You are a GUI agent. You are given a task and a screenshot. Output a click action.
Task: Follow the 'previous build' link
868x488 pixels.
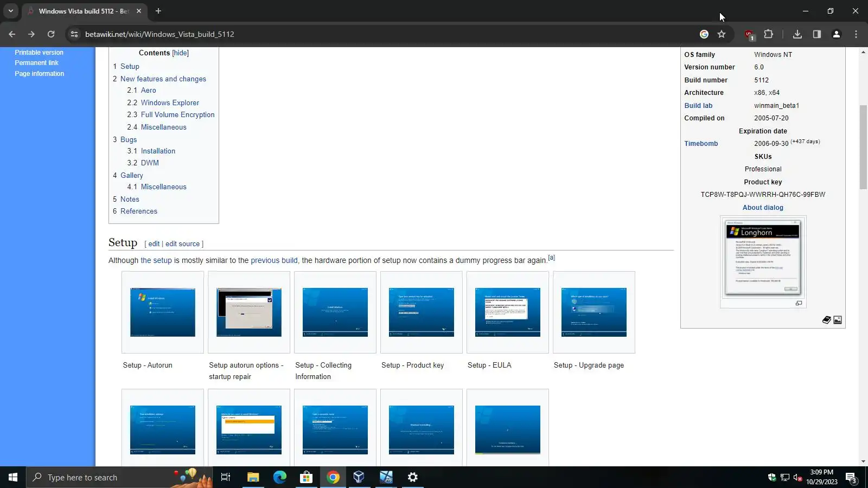tap(274, 261)
